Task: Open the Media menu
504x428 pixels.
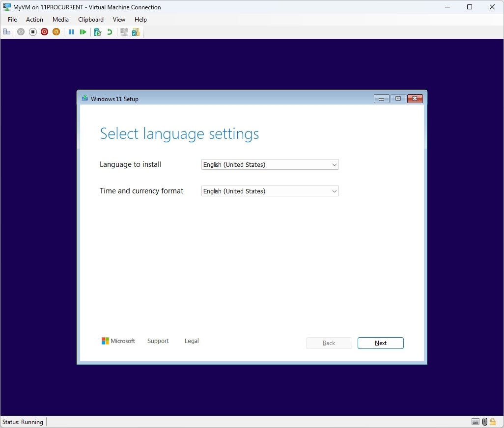Action: click(x=60, y=20)
